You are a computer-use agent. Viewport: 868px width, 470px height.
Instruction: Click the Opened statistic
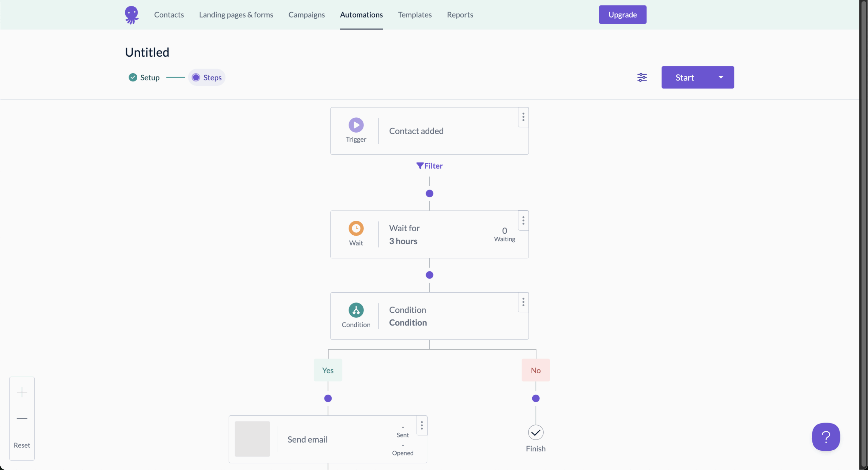402,449
